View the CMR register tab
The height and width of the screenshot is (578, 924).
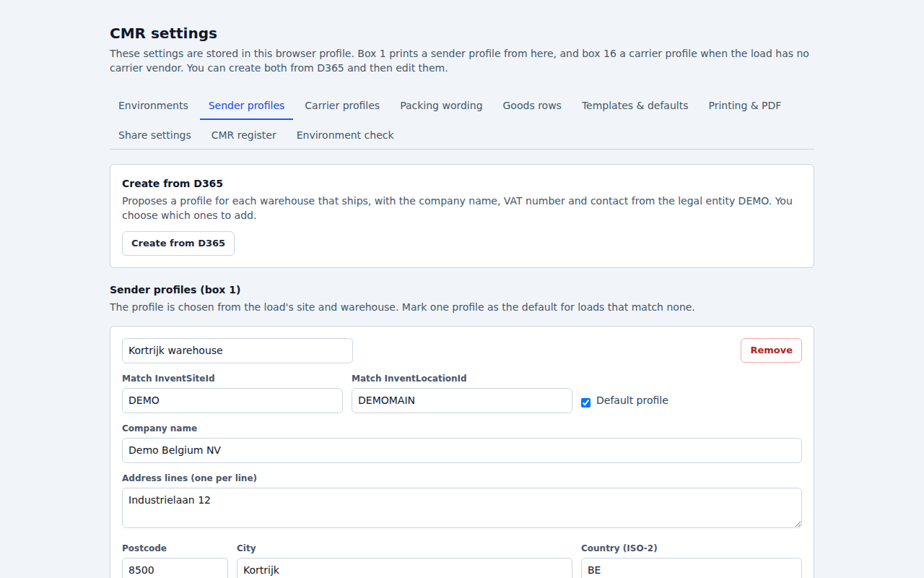pyautogui.click(x=243, y=135)
